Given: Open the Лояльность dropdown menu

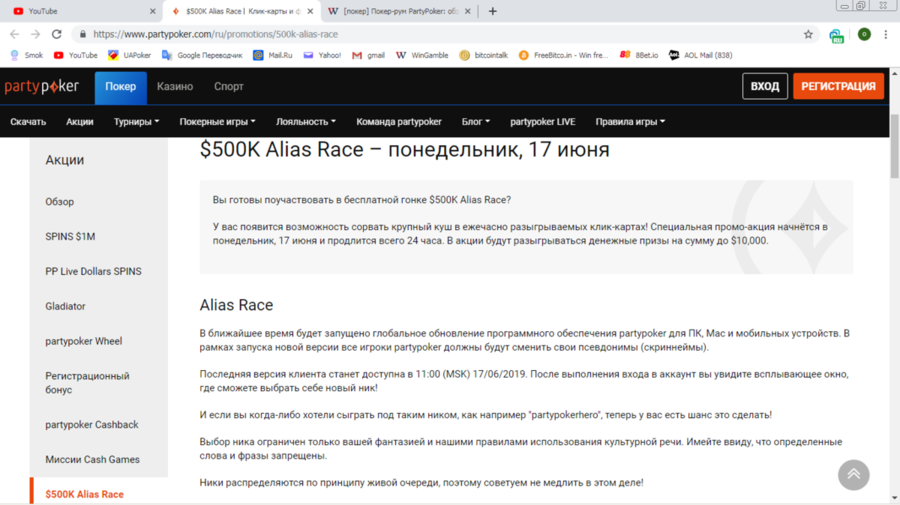Looking at the screenshot, I should 305,122.
